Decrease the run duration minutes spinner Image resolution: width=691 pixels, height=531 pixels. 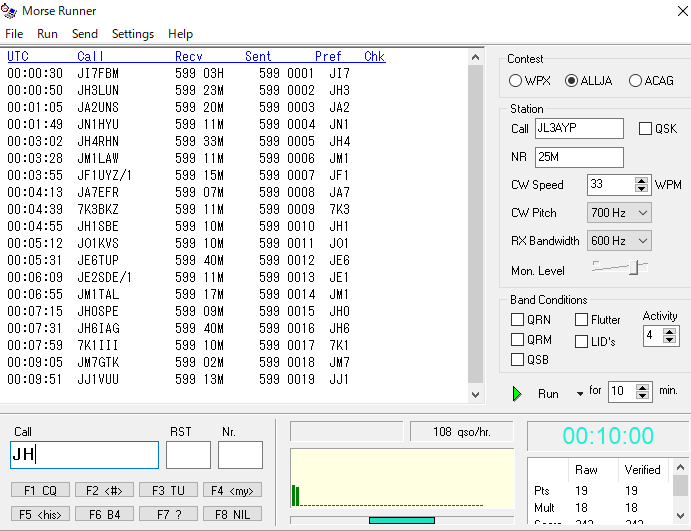tap(643, 395)
